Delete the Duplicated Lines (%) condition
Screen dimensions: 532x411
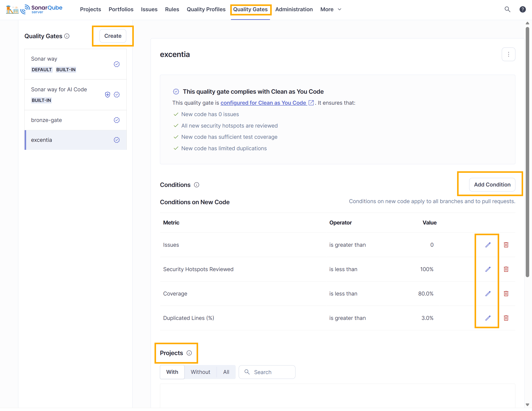[x=506, y=318]
